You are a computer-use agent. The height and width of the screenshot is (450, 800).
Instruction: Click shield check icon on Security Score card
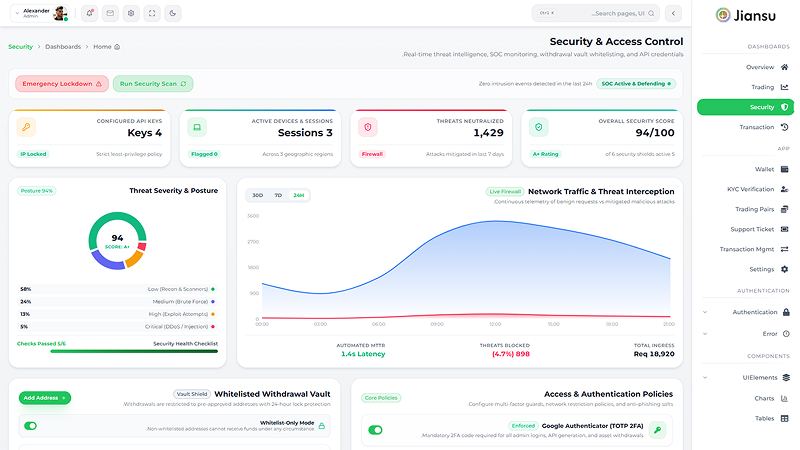click(539, 127)
